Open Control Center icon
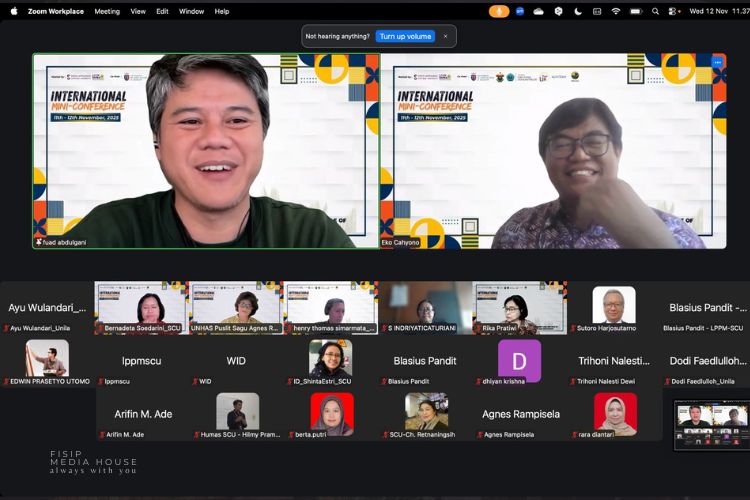 click(x=675, y=11)
